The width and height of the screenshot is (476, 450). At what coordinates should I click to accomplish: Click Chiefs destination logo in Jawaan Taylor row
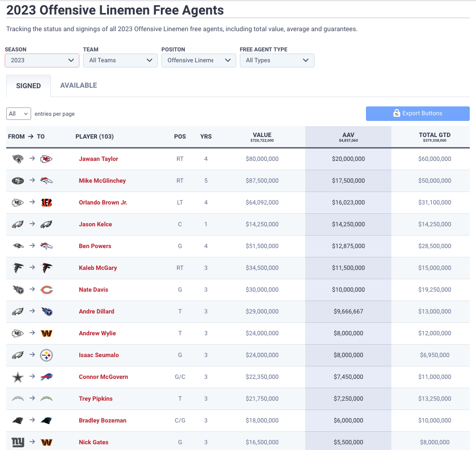click(46, 159)
